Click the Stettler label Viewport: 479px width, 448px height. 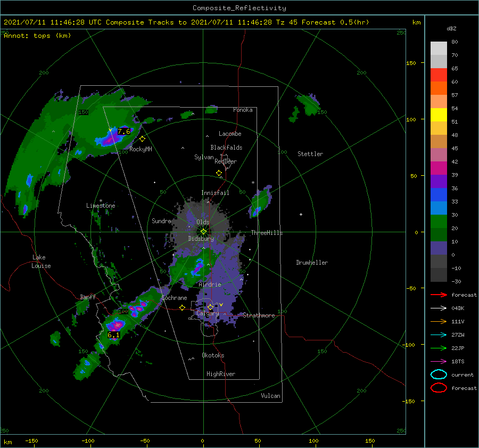[310, 154]
